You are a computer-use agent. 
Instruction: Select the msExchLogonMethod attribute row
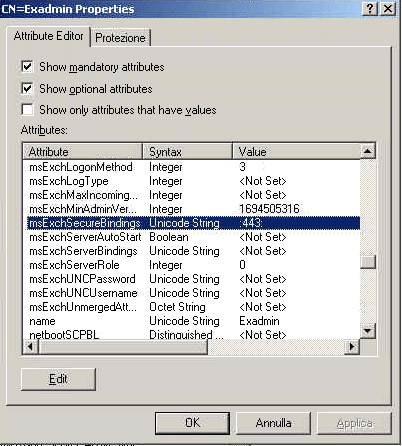[193, 167]
